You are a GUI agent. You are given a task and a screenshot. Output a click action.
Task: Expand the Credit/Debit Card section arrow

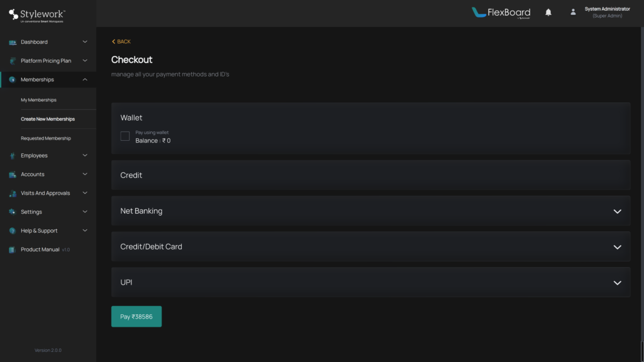[x=618, y=247]
